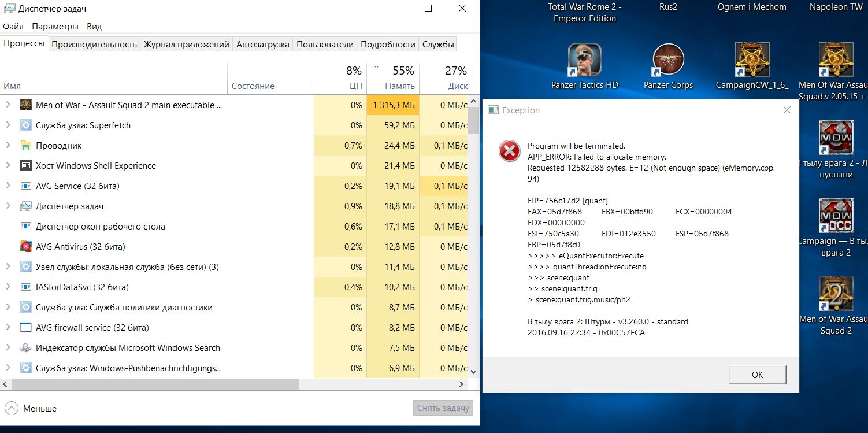Click the Men of War process icon

(26, 105)
